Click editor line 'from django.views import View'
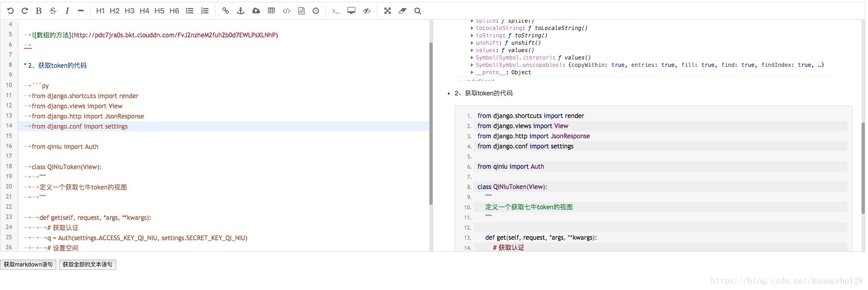Screen dimensions: 868x290 [77, 106]
